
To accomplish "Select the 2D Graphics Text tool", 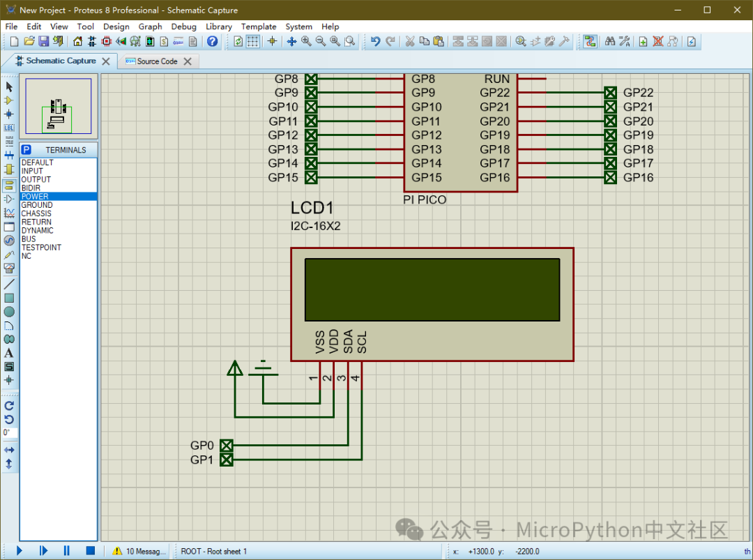I will click(x=9, y=353).
